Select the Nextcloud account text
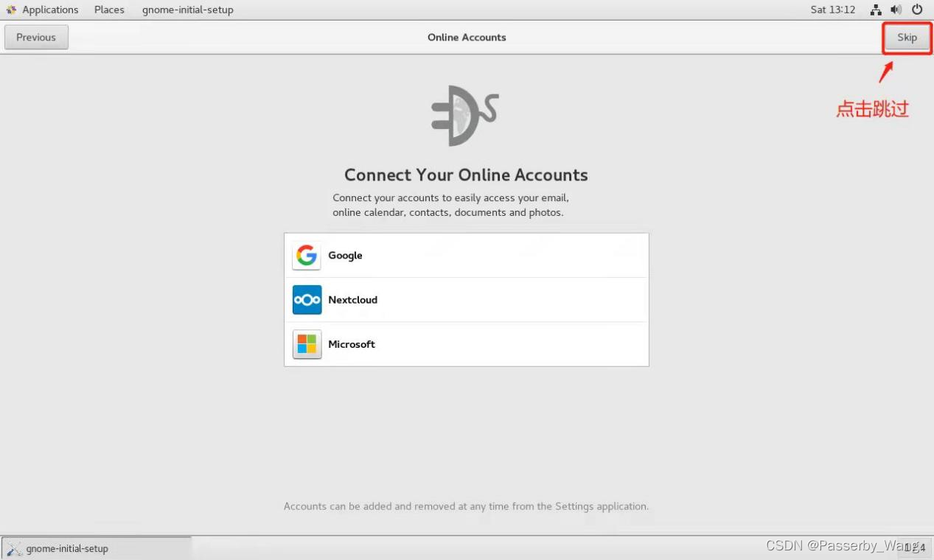 352,300
